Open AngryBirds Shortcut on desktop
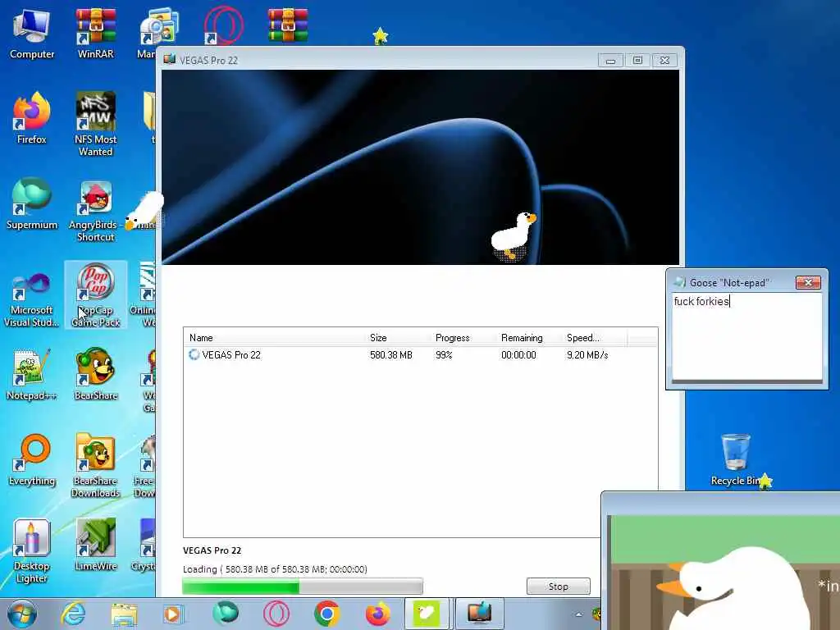This screenshot has width=840, height=630. click(x=95, y=210)
